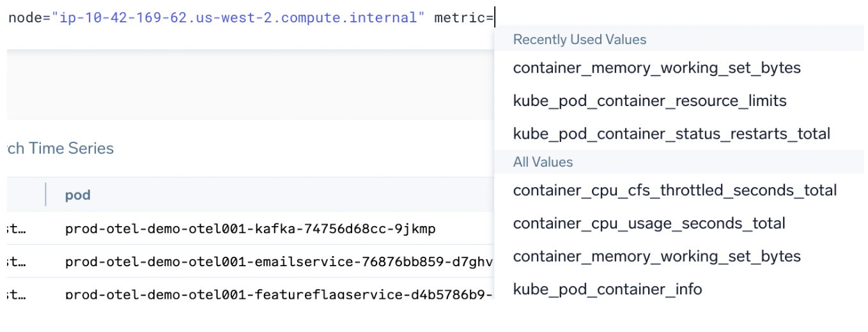868x332 pixels.
Task: Choose container_cpu_usage_seconds_total metric
Action: pos(649,223)
